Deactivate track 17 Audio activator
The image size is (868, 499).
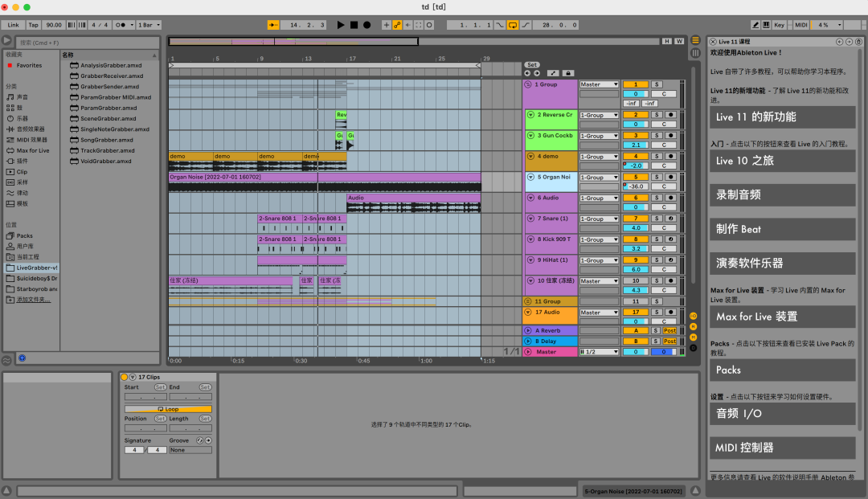[x=636, y=312]
